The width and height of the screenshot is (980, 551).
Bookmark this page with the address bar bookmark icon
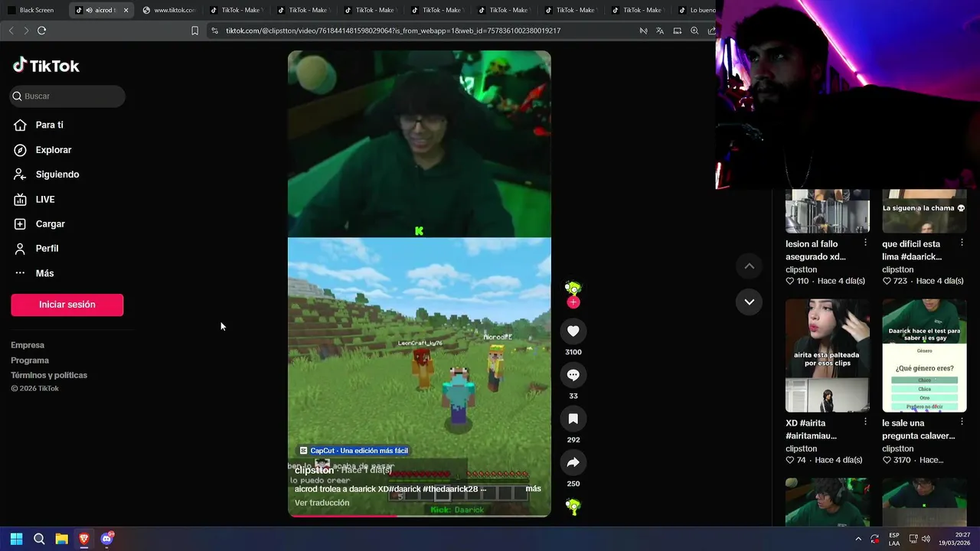tap(194, 31)
